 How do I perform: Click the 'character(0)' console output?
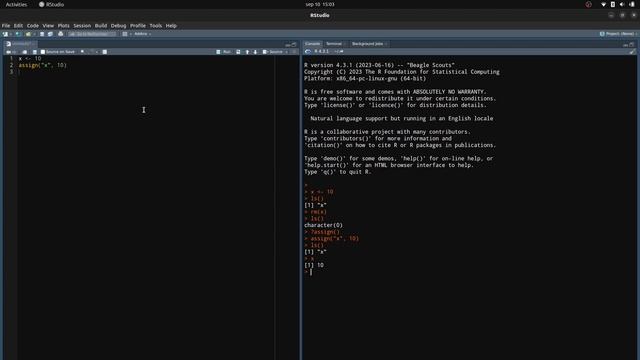(323, 225)
